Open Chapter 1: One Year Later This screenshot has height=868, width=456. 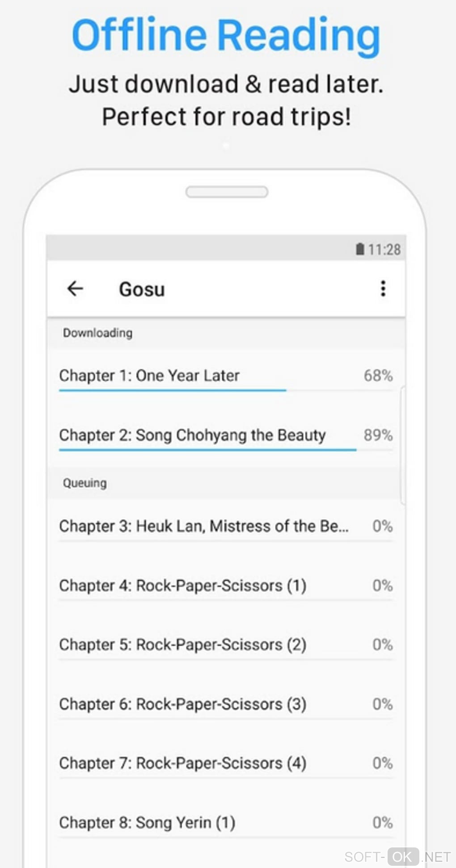coord(149,375)
